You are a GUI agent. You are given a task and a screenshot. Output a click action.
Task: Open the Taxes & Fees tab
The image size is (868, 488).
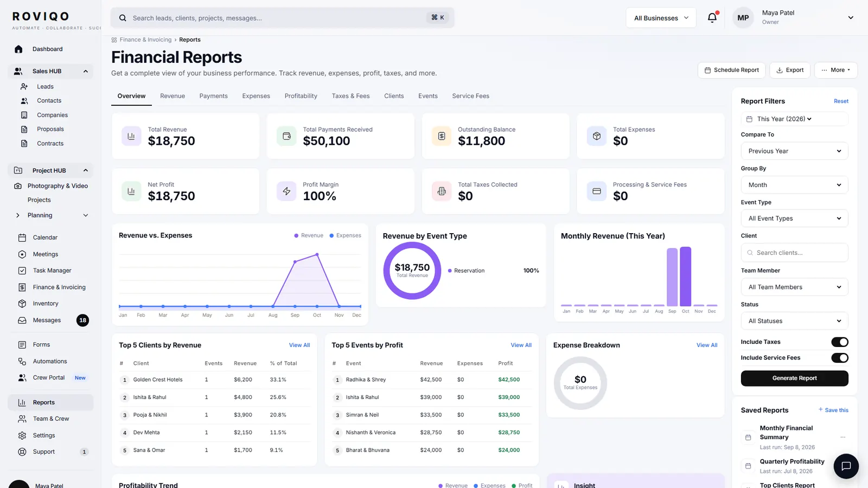(350, 96)
